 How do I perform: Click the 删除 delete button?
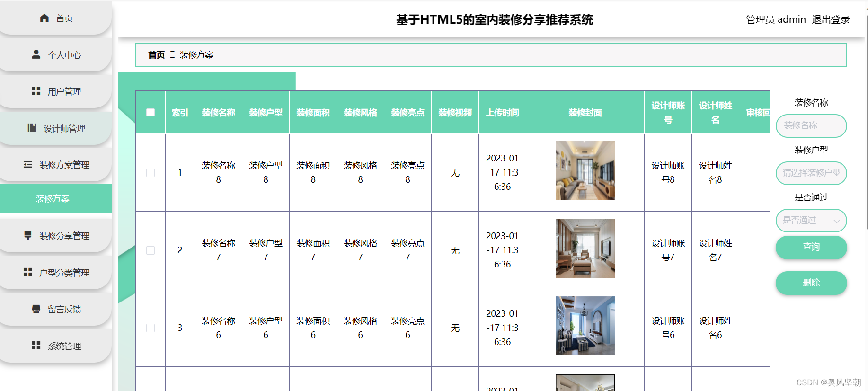tap(811, 283)
